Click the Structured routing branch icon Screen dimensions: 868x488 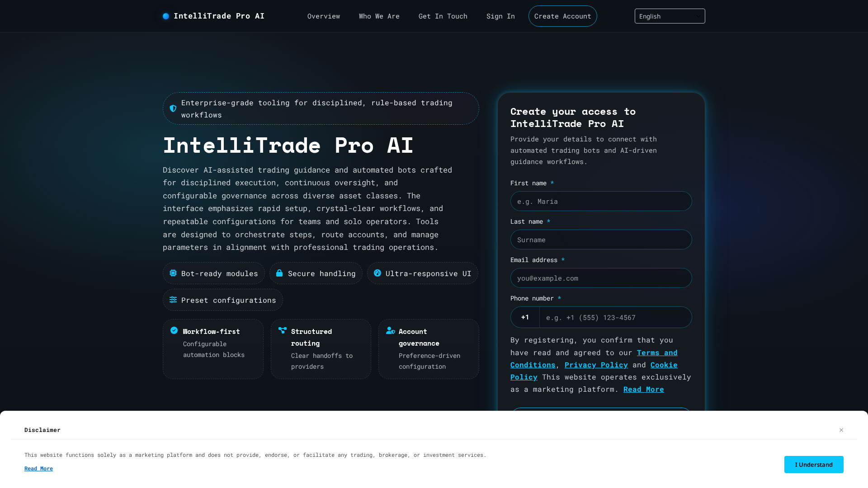[282, 330]
